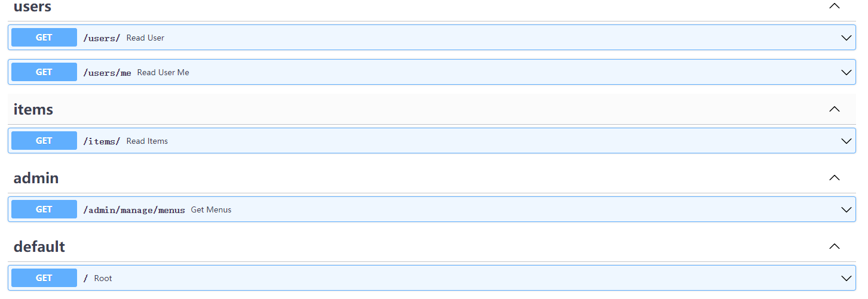Screen dimensions: 868x299
Task: Select the users tag heading
Action: [32, 7]
